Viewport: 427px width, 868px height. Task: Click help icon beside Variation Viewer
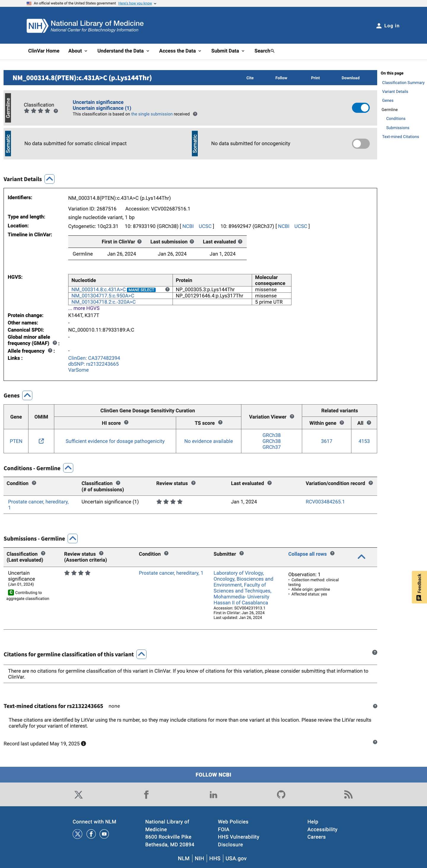(x=292, y=416)
